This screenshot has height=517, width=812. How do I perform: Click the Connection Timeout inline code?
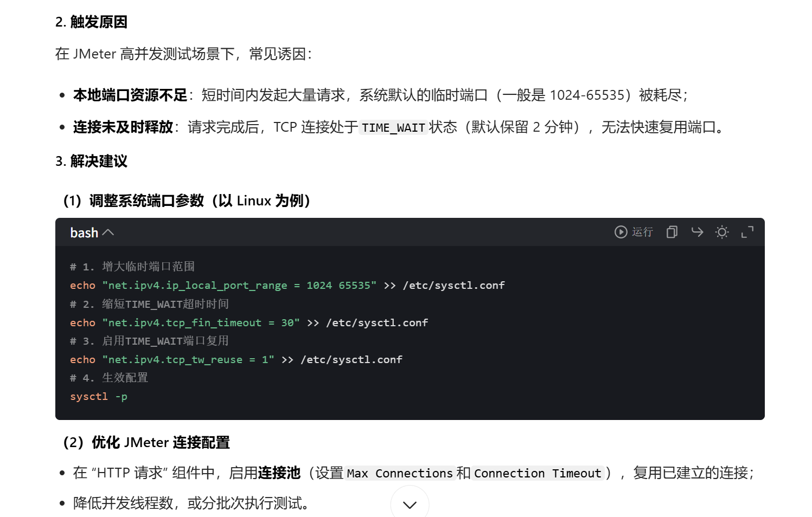pyautogui.click(x=538, y=474)
